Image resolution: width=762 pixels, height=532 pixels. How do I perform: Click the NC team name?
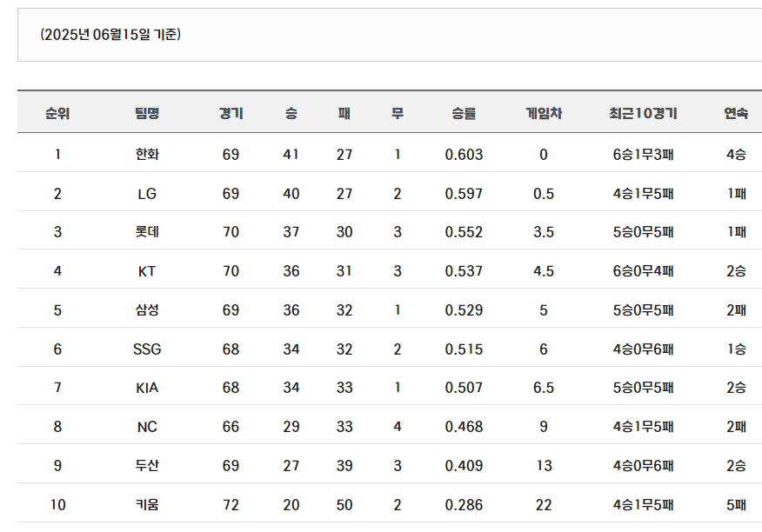[x=147, y=427]
